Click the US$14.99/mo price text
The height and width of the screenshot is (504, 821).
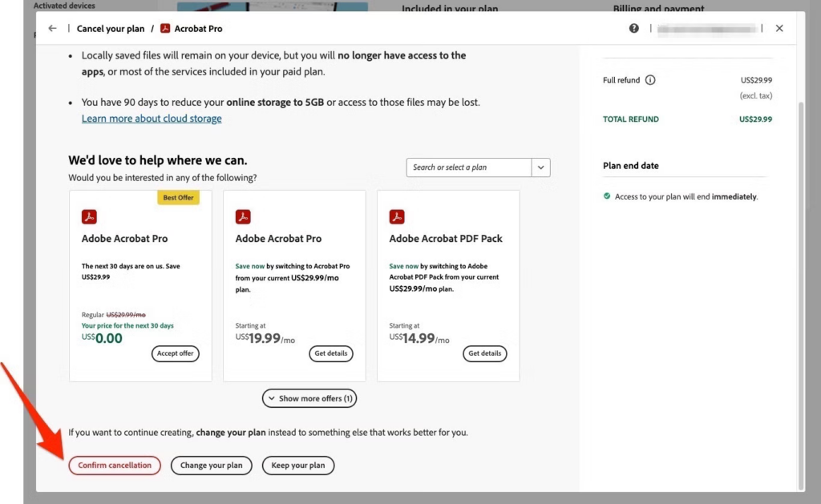[x=419, y=338]
